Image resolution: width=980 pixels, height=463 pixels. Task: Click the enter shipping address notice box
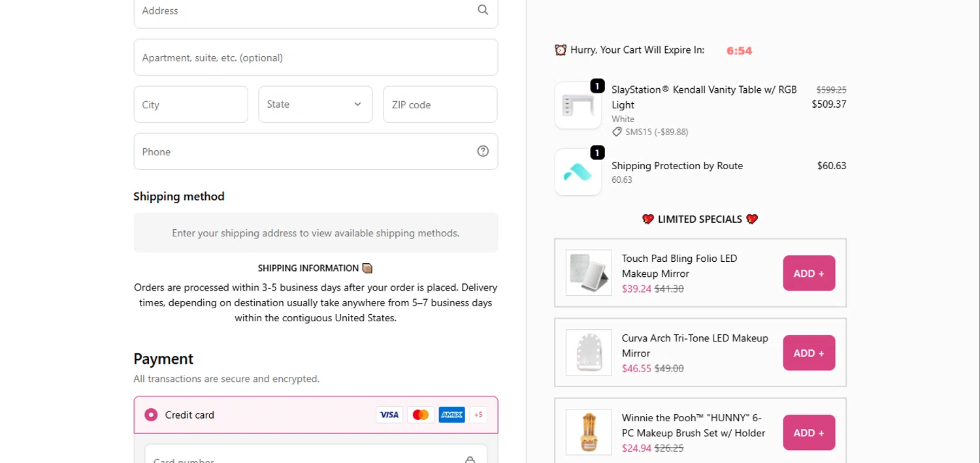316,232
